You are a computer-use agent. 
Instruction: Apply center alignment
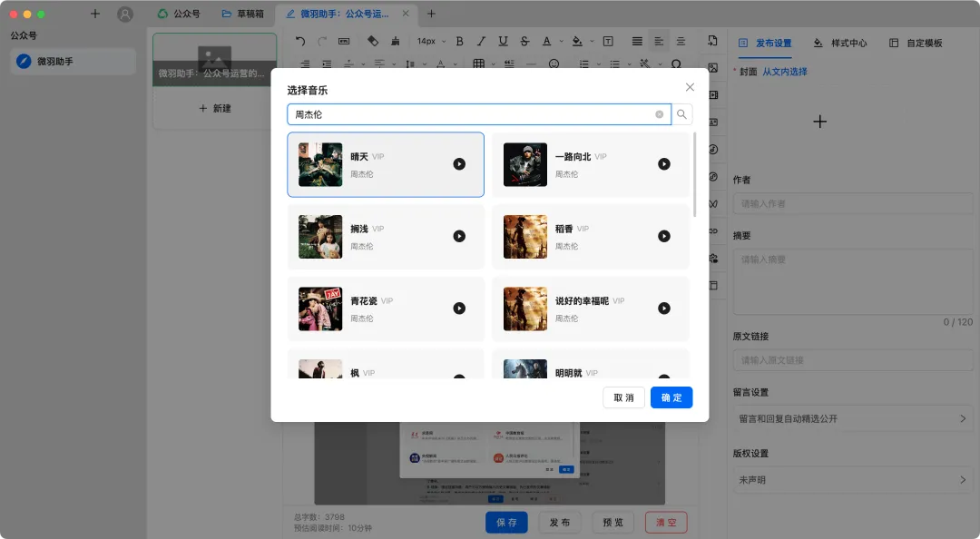pos(681,41)
